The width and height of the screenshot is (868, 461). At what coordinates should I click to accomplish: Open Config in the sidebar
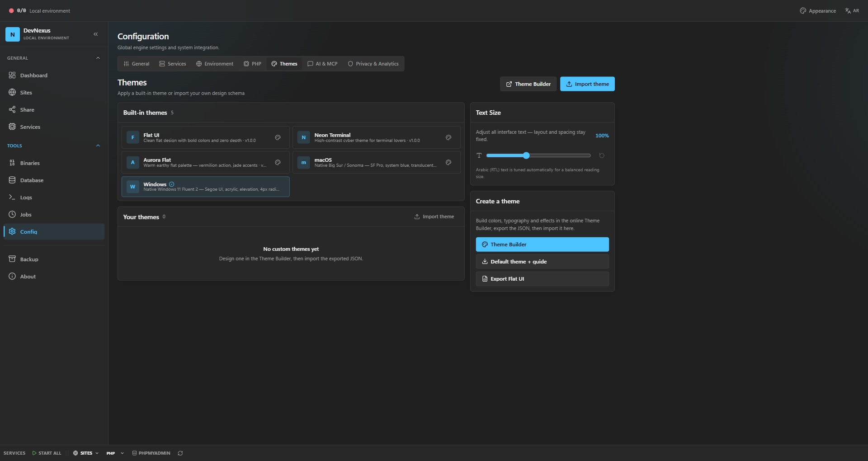point(54,232)
